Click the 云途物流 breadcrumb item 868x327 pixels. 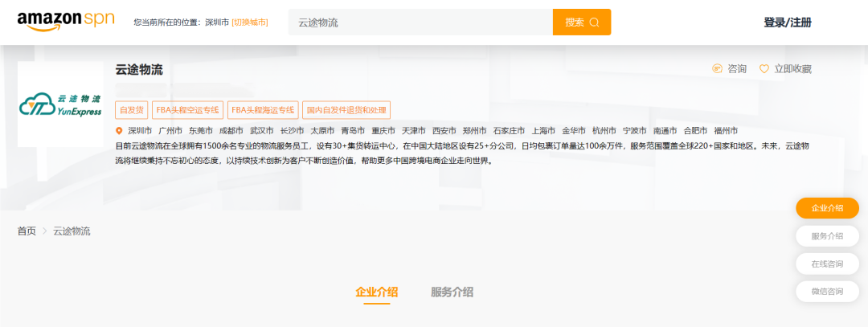(72, 231)
